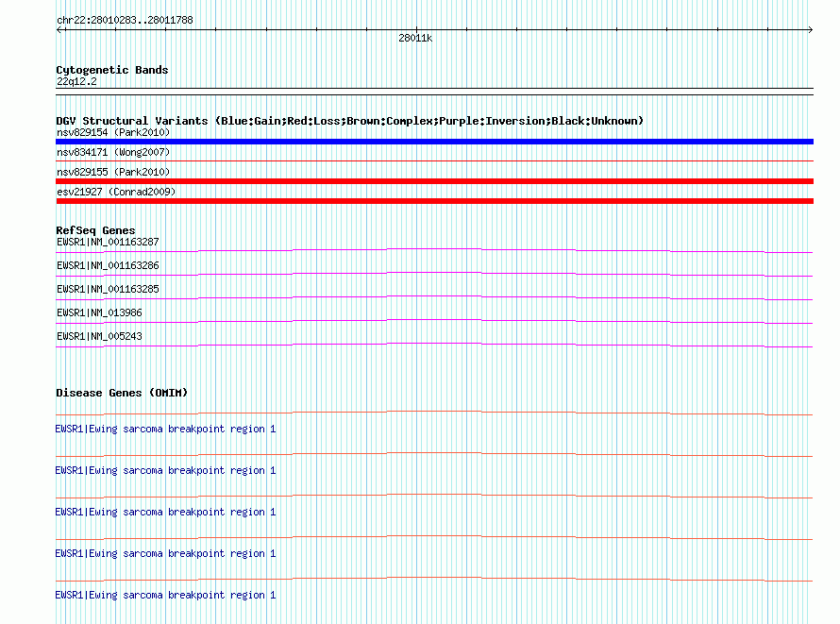Open transcript EWSR1|NM_001163286

(108, 265)
